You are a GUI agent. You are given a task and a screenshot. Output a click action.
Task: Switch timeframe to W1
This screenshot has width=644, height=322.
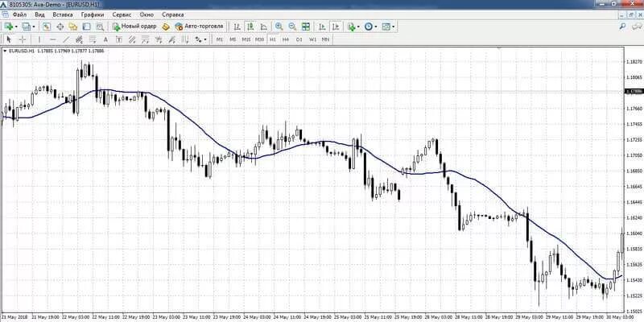312,39
